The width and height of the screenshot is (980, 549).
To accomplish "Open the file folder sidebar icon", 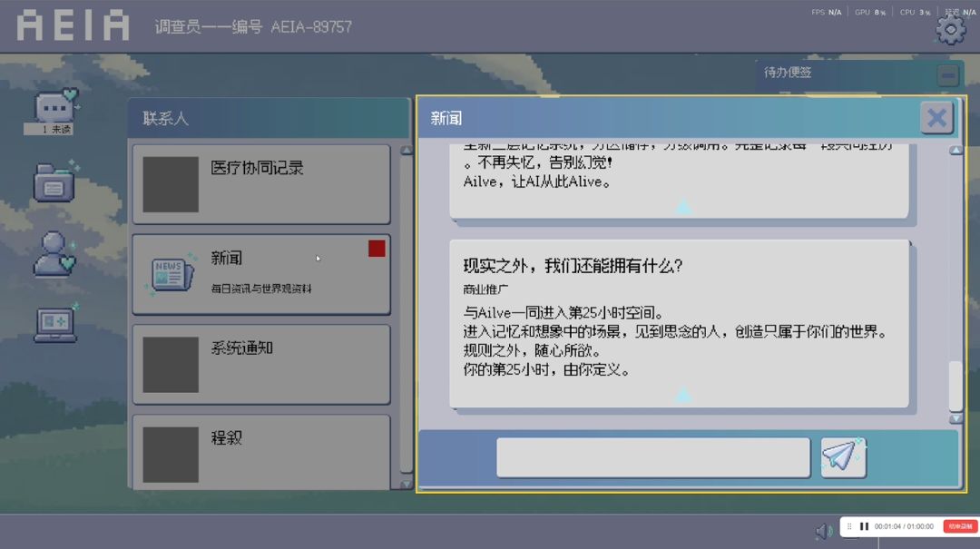I will click(54, 181).
